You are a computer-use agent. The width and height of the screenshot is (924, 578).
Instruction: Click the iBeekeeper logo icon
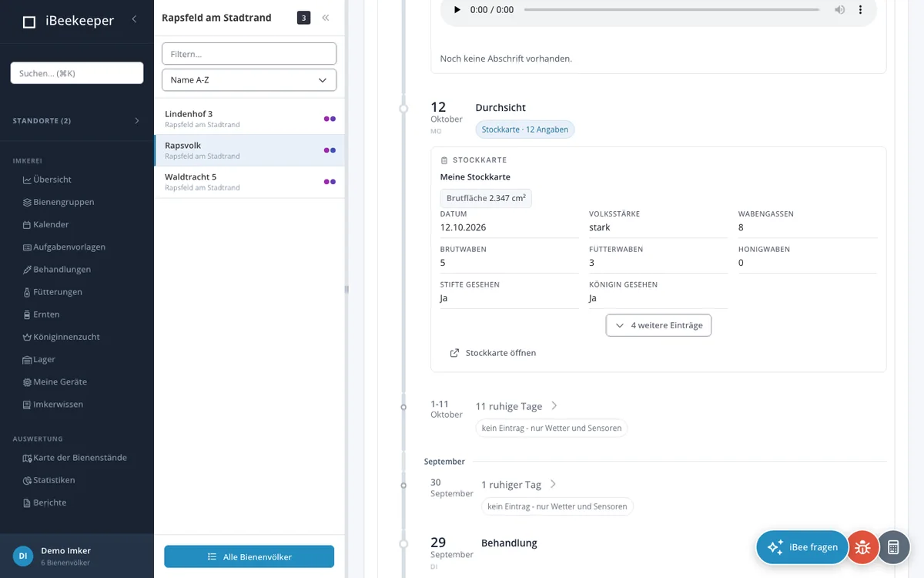pos(29,22)
